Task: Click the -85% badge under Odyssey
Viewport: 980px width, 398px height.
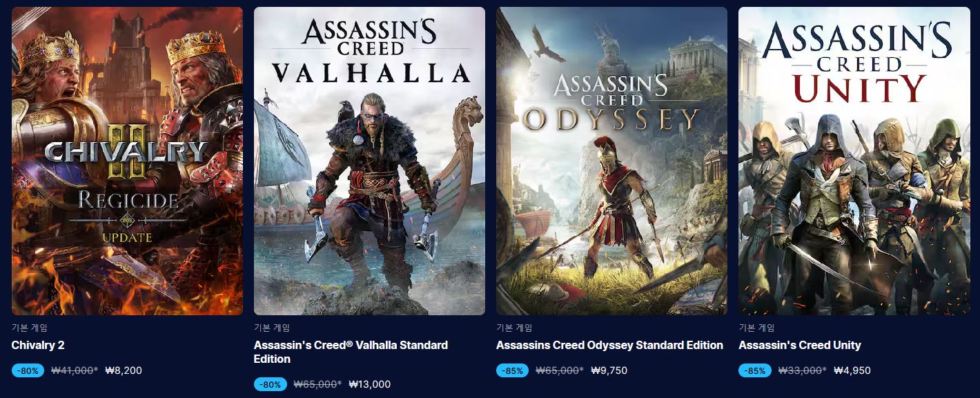Action: click(x=513, y=370)
